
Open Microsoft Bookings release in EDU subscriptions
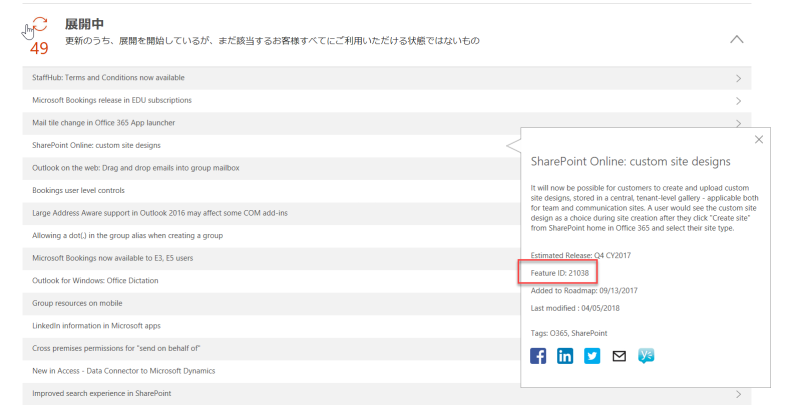click(x=387, y=100)
